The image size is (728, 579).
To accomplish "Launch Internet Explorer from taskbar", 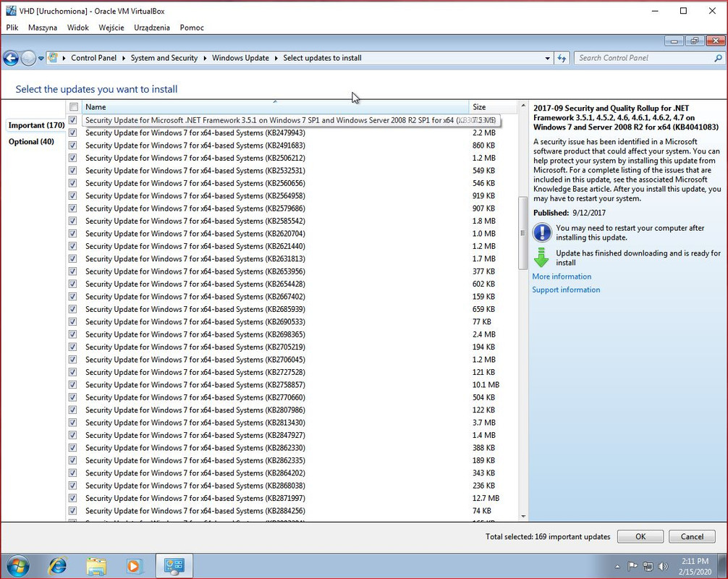I will [x=58, y=566].
